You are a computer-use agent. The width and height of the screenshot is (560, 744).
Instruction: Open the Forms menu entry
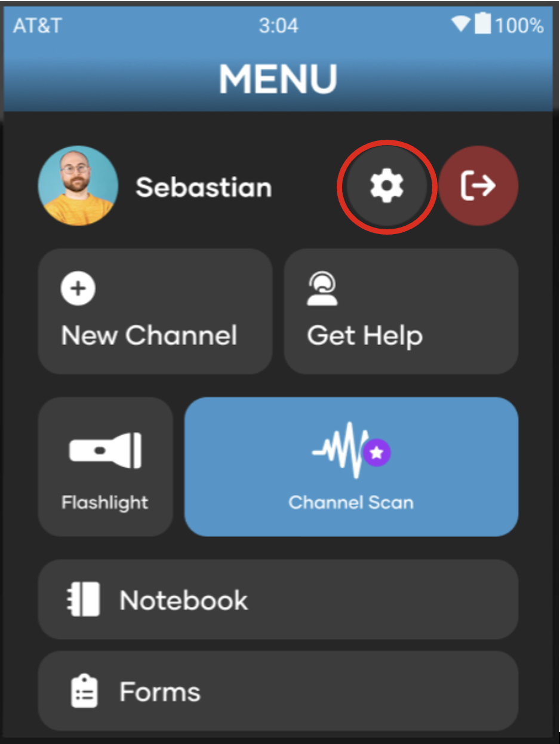[x=278, y=691]
